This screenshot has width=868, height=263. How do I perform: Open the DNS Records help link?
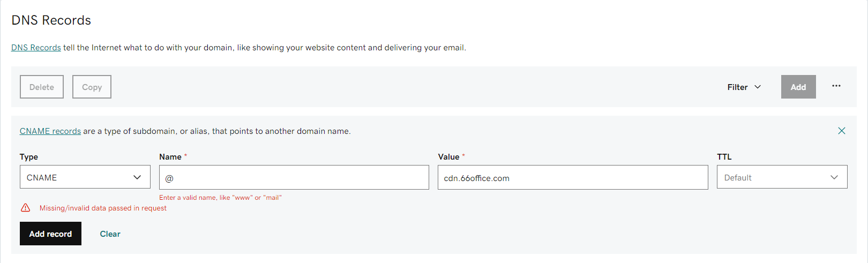tap(36, 47)
